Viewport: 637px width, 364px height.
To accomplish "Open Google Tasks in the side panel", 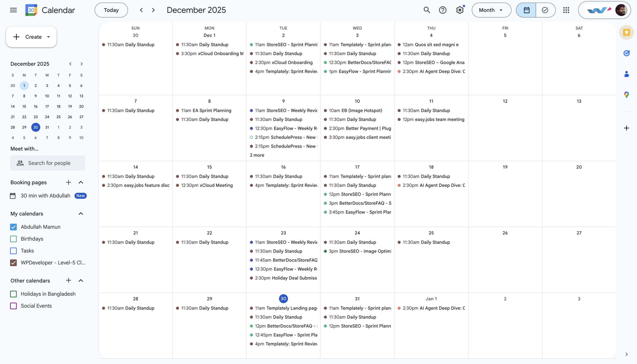I will (x=627, y=53).
